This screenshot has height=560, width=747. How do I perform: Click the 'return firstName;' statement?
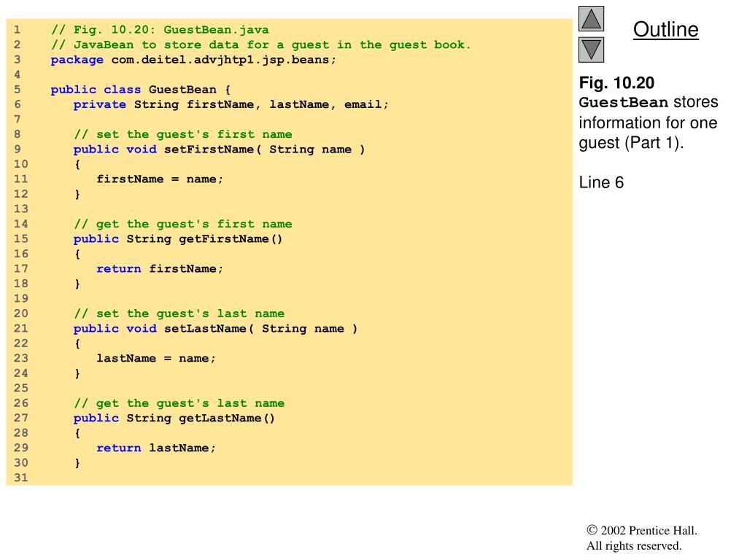(160, 269)
